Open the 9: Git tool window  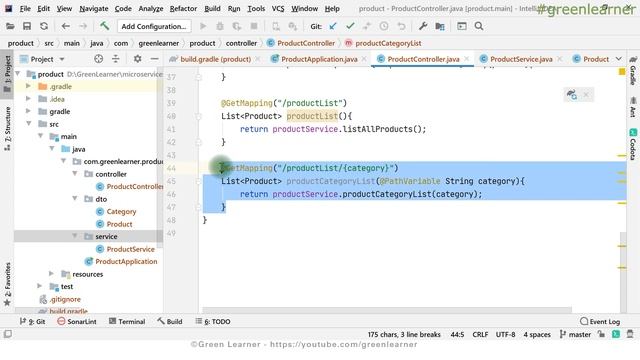click(32, 322)
